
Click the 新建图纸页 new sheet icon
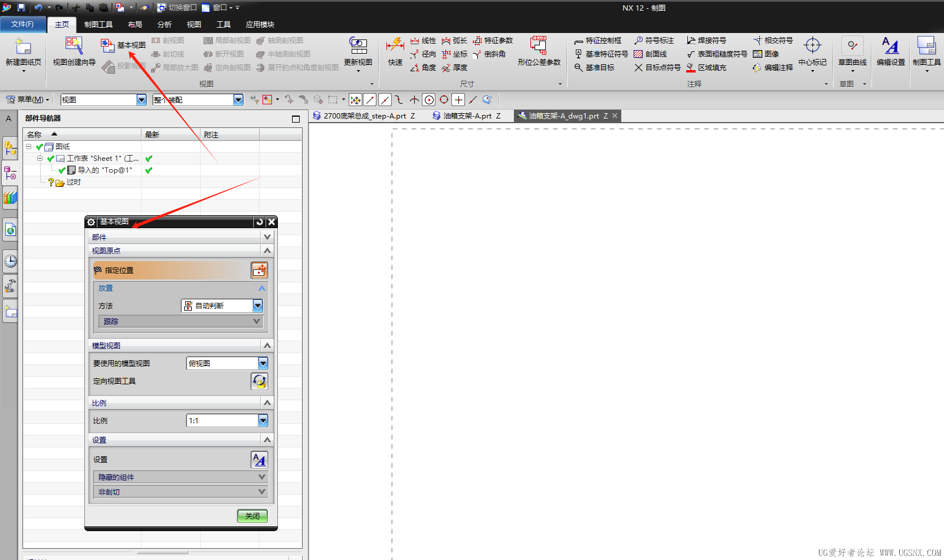tap(23, 47)
